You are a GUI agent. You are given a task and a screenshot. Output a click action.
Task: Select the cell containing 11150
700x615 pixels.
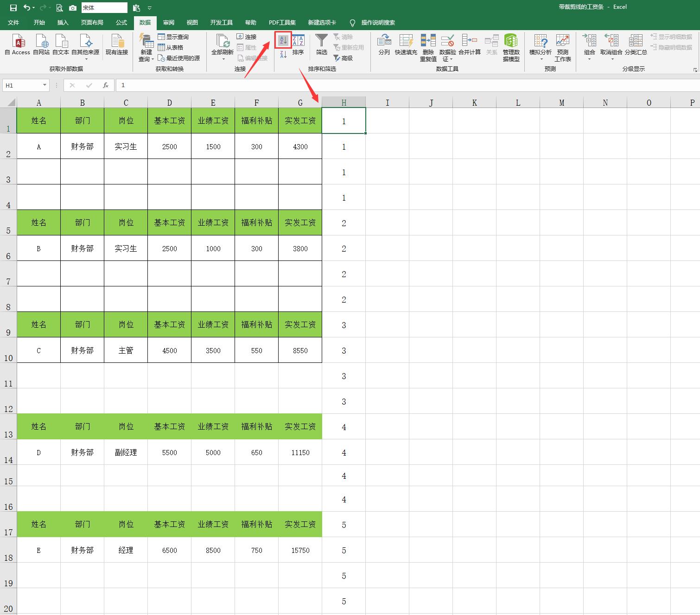300,452
